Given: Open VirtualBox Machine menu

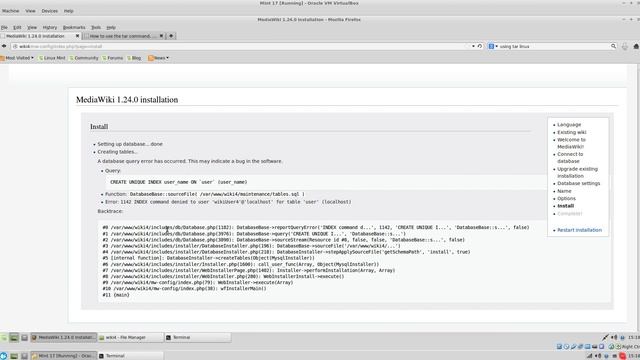Looking at the screenshot, I should (11, 11).
